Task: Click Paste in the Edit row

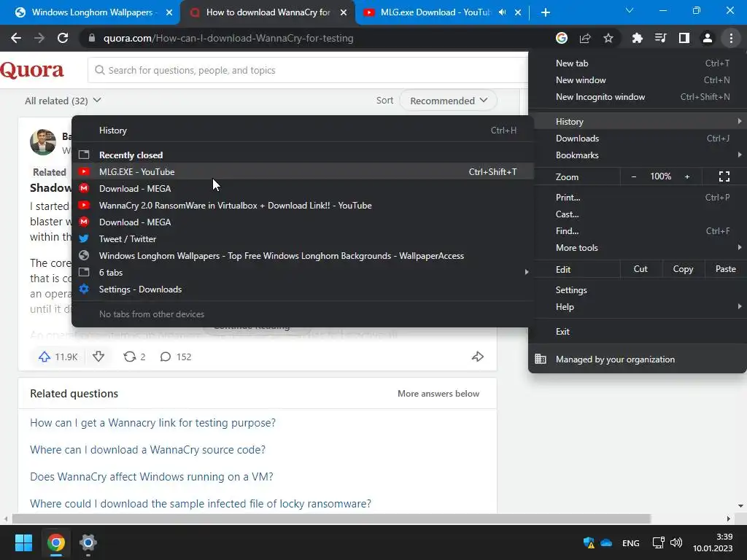Action: pyautogui.click(x=725, y=269)
